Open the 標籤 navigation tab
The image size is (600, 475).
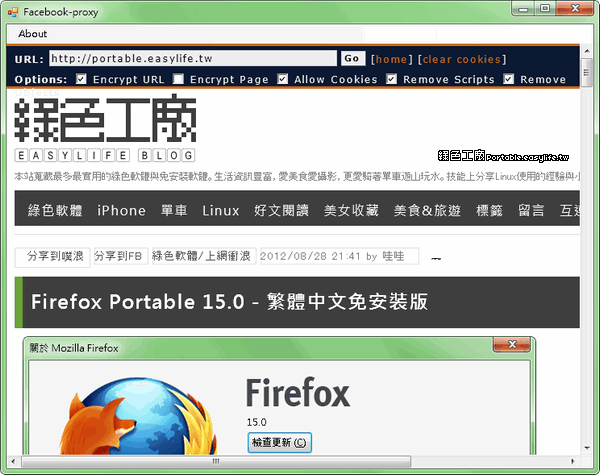489,211
